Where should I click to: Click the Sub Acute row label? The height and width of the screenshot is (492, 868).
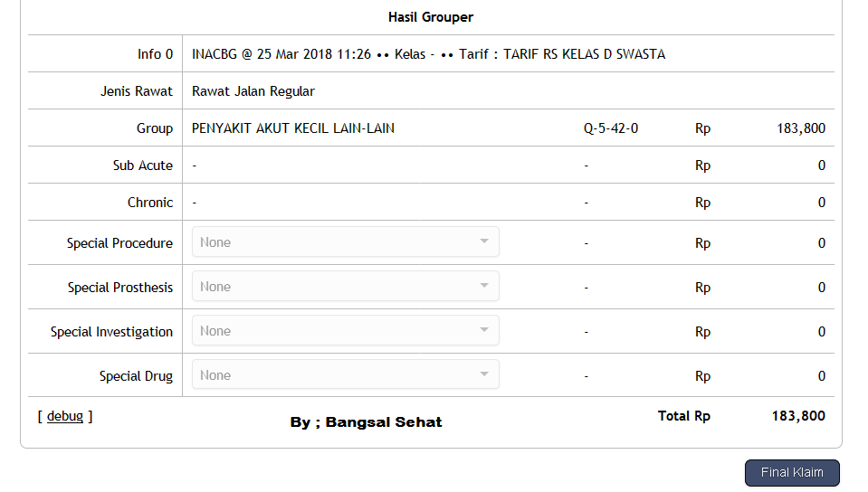(x=142, y=166)
